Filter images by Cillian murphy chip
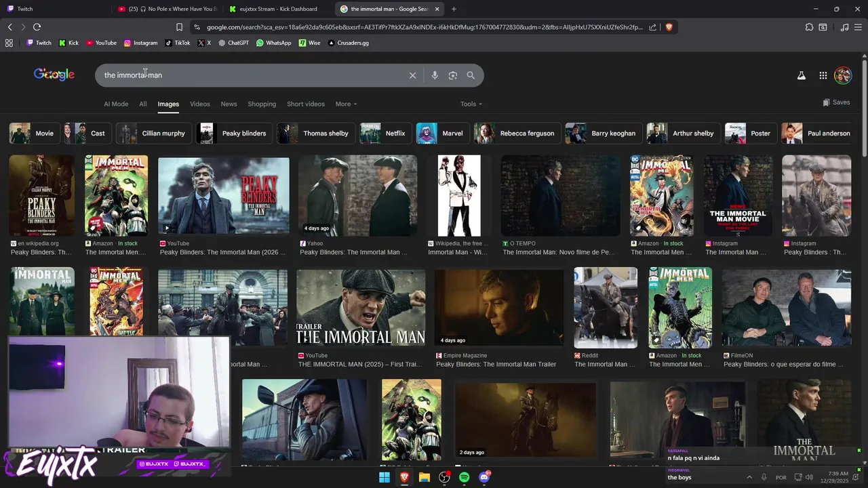 click(x=154, y=134)
